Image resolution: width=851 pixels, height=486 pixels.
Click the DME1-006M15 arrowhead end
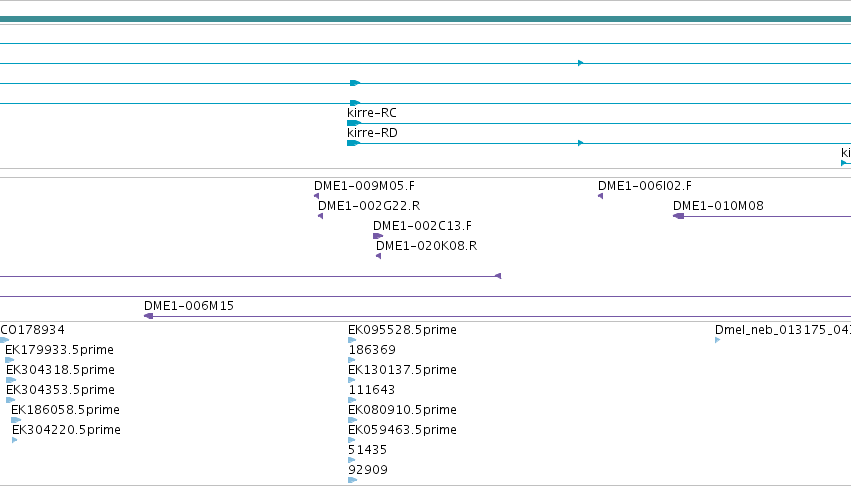pos(148,316)
